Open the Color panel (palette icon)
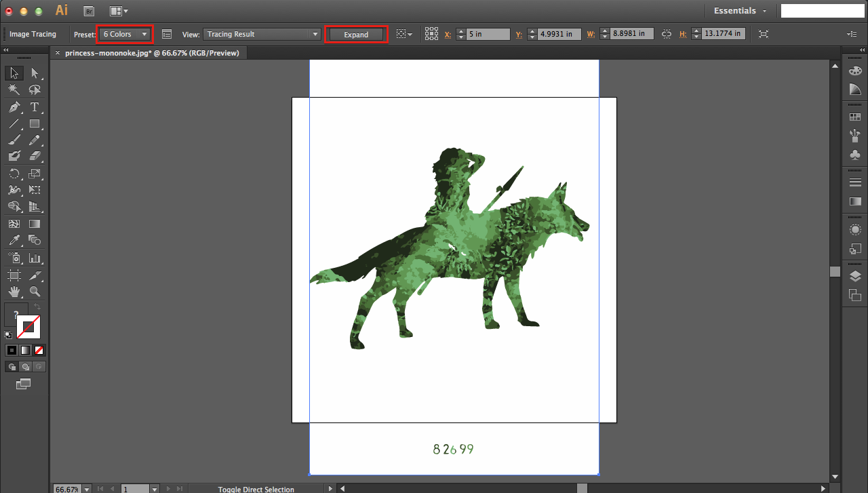Viewport: 868px width, 493px height. coord(855,71)
